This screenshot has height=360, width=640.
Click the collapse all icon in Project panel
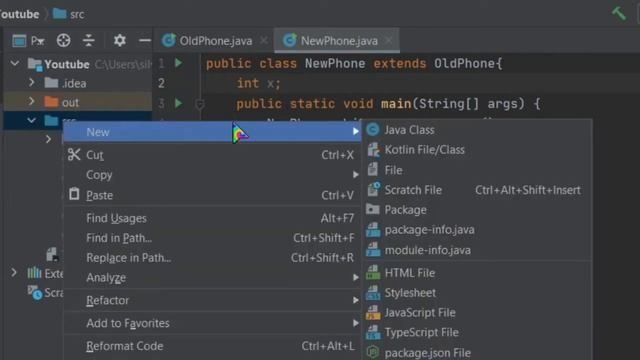tap(89, 40)
